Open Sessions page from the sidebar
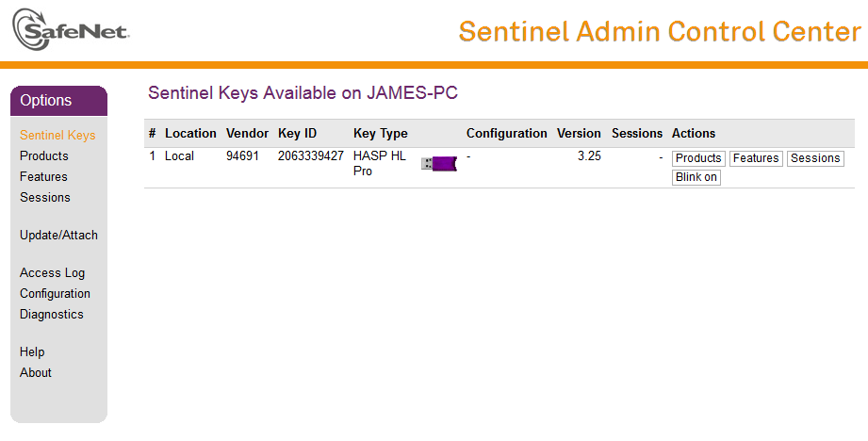The height and width of the screenshot is (441, 868). point(45,197)
